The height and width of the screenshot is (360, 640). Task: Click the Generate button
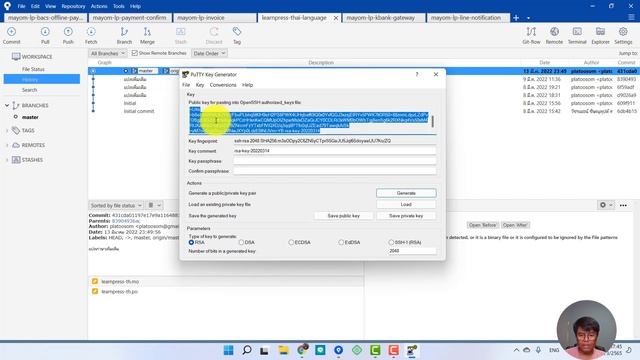pyautogui.click(x=406, y=193)
